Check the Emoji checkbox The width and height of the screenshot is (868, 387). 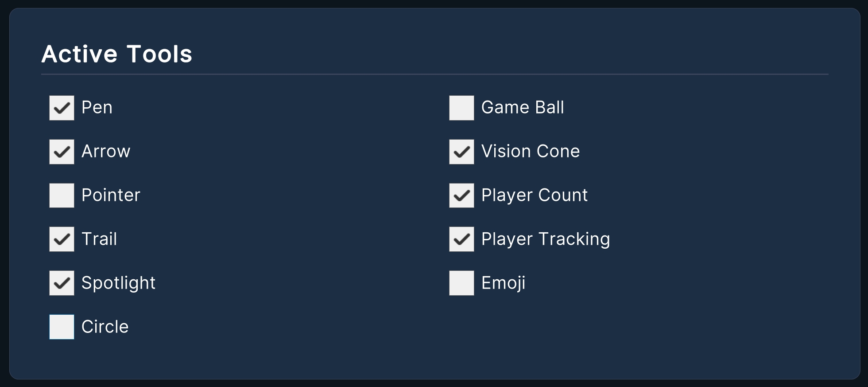pos(461,283)
